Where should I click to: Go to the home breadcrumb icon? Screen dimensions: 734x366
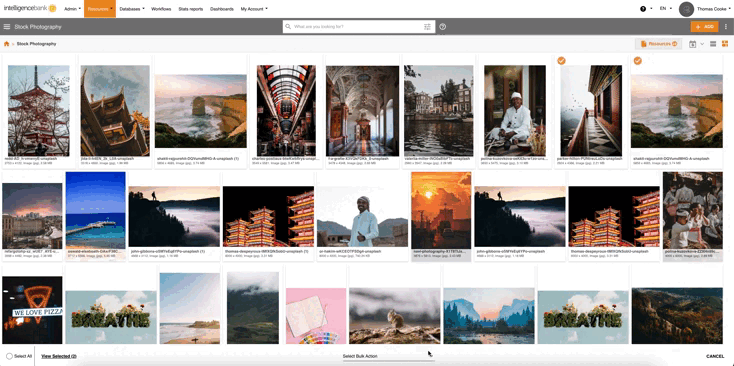coord(7,44)
